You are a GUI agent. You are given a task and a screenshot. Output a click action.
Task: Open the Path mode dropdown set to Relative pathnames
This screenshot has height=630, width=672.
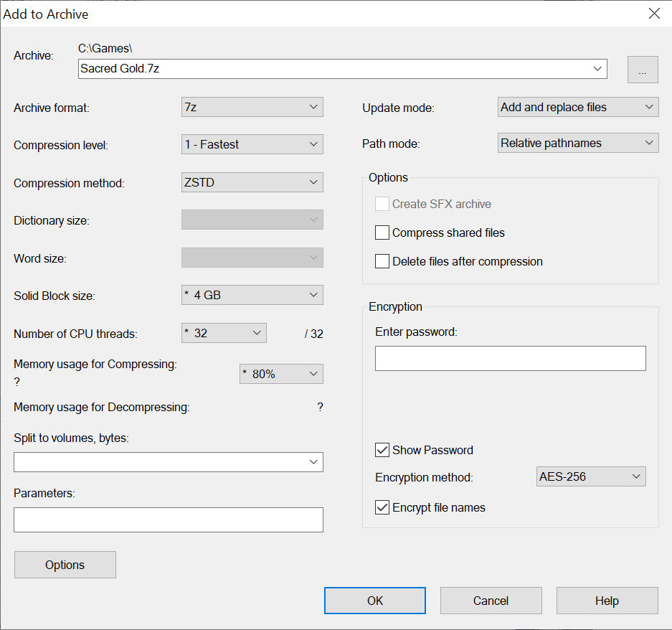[x=578, y=143]
